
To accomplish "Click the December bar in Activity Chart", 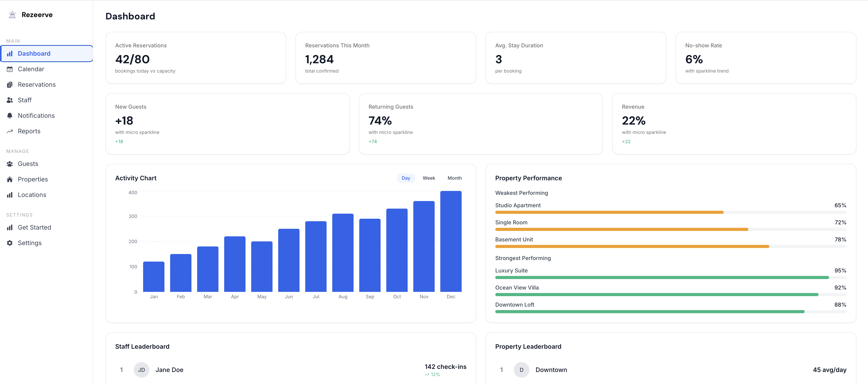I will (x=450, y=241).
